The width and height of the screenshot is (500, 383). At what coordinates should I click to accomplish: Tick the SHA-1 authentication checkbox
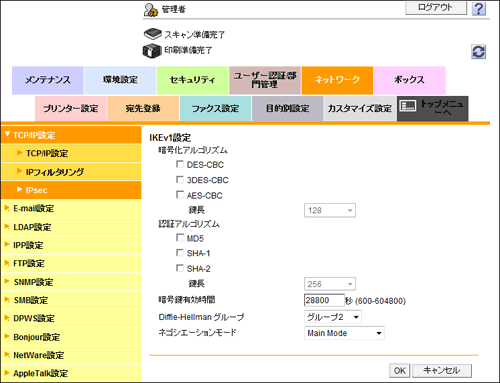[x=180, y=253]
